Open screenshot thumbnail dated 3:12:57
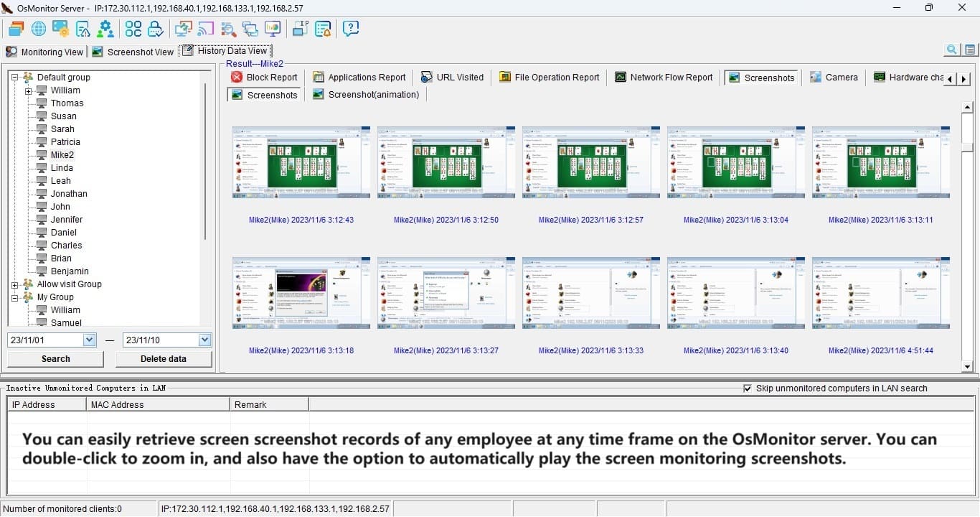The image size is (980, 517). [591, 163]
